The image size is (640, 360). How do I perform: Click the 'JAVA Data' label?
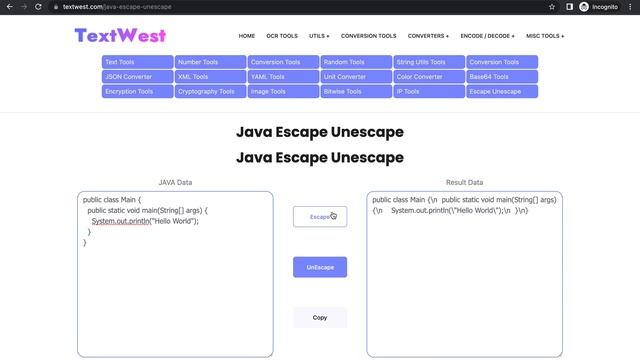175,182
